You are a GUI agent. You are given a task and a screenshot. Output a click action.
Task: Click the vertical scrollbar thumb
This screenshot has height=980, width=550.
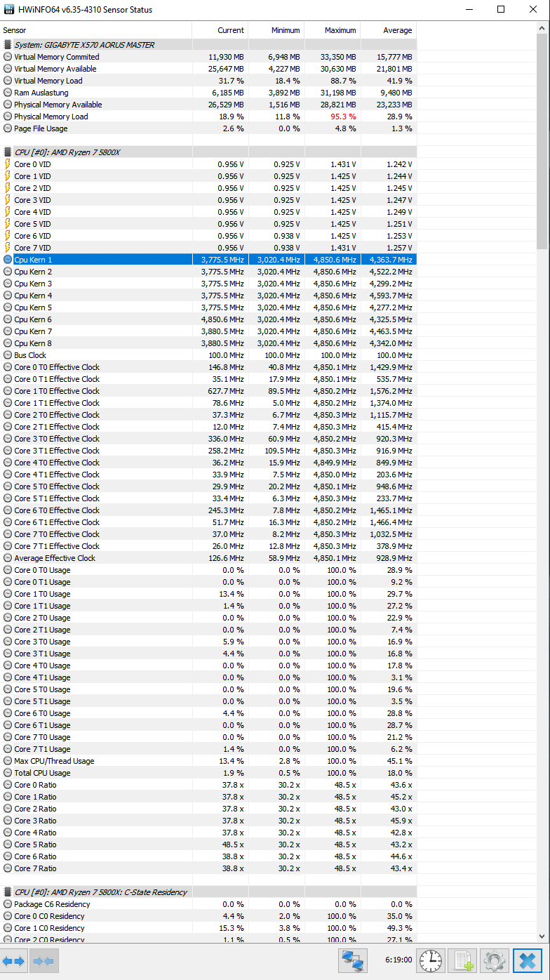point(542,140)
